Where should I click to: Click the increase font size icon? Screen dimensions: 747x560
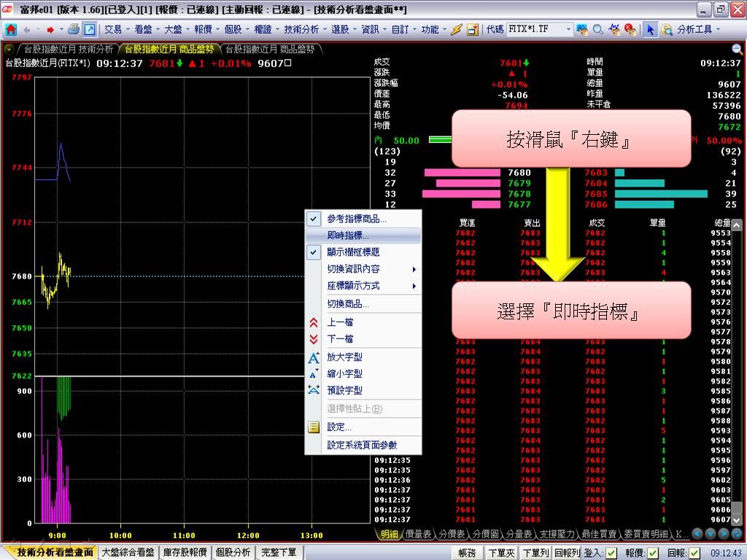(x=314, y=357)
